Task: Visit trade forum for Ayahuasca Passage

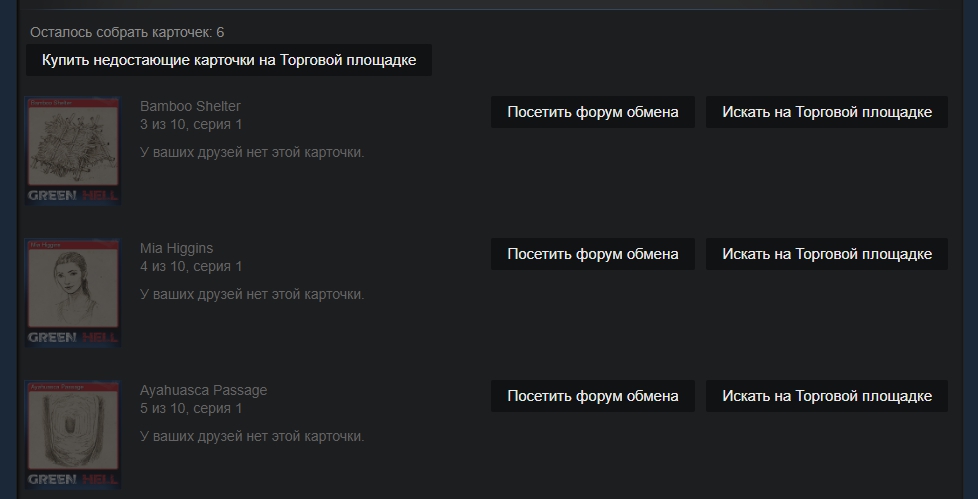Action: 593,396
